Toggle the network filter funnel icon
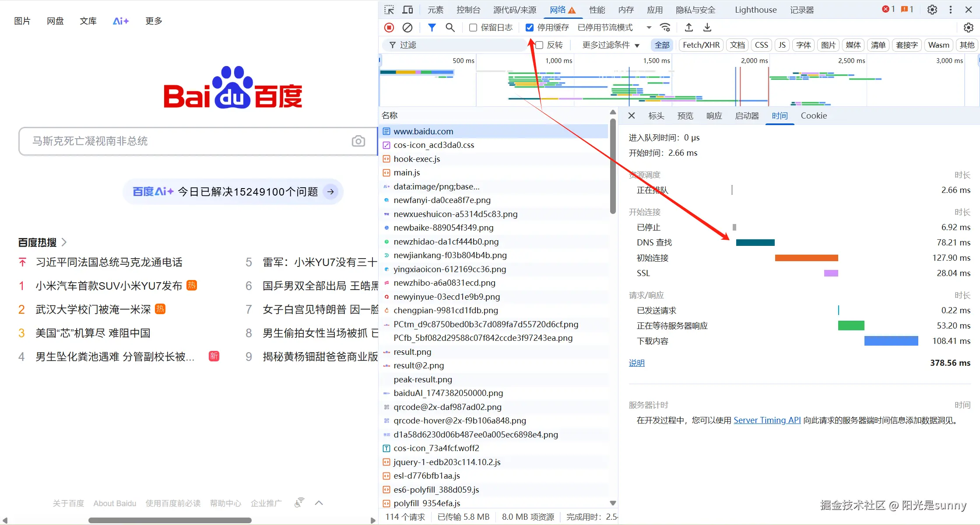 (x=432, y=28)
